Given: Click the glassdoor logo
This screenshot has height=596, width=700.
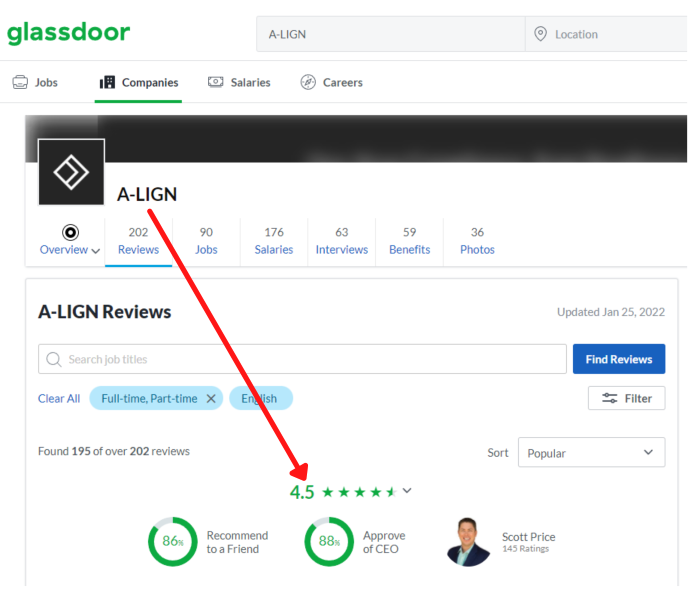Looking at the screenshot, I should 68,33.
